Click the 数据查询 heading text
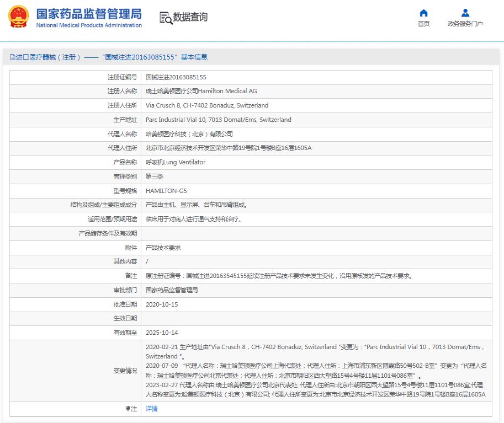This screenshot has width=504, height=423. click(190, 18)
